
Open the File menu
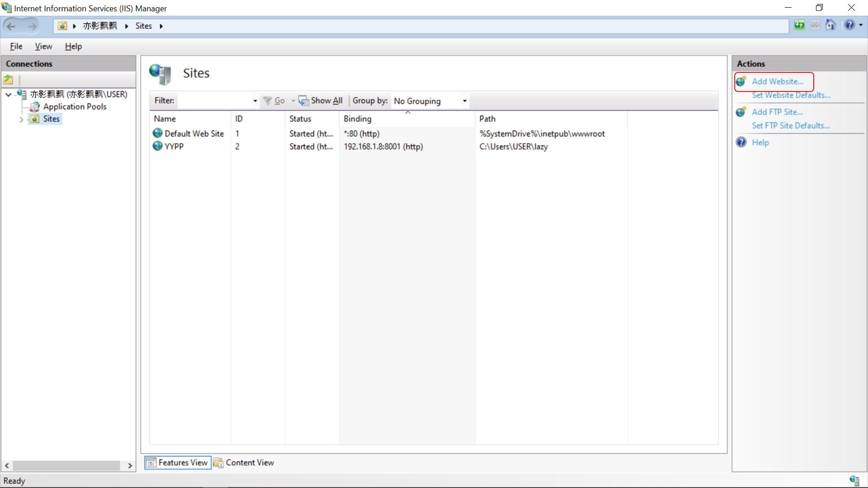16,46
